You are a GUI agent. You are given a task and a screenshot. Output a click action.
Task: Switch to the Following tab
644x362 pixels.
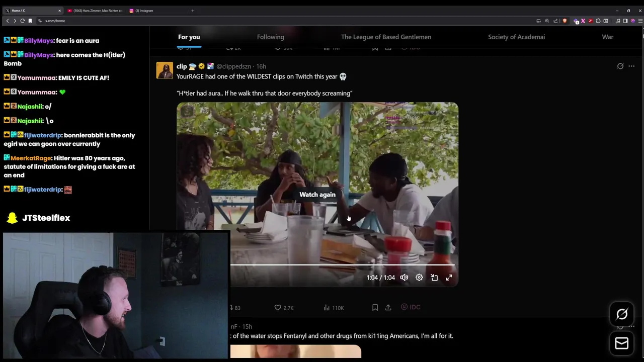pos(270,37)
